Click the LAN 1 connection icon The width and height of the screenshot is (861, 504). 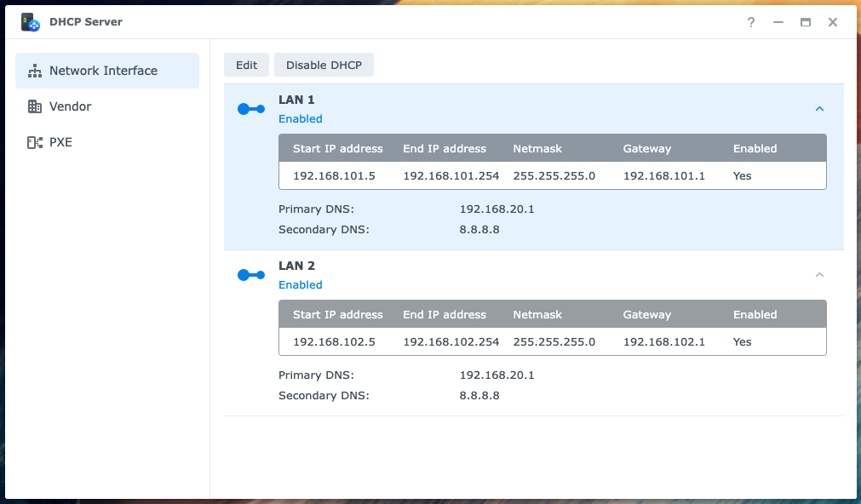pos(250,109)
